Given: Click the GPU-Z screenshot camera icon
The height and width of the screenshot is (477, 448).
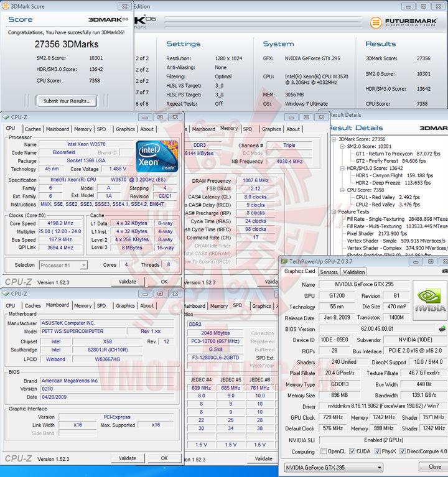Looking at the screenshot, I should point(445,271).
